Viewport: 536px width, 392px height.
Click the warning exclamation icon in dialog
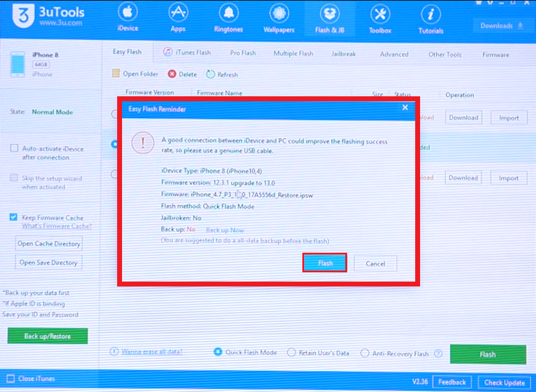click(x=143, y=143)
